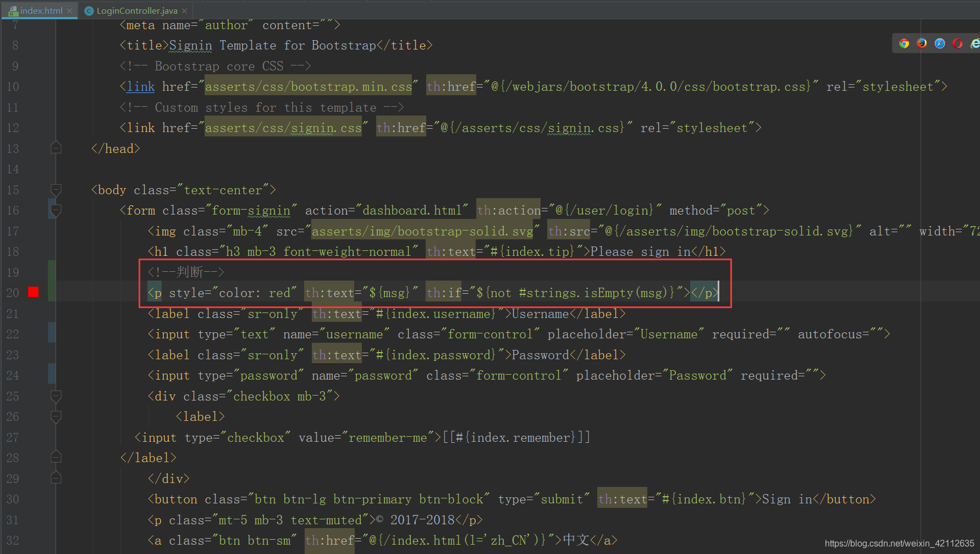Click the 判断 comment on line 19
The width and height of the screenshot is (980, 554).
pos(186,272)
